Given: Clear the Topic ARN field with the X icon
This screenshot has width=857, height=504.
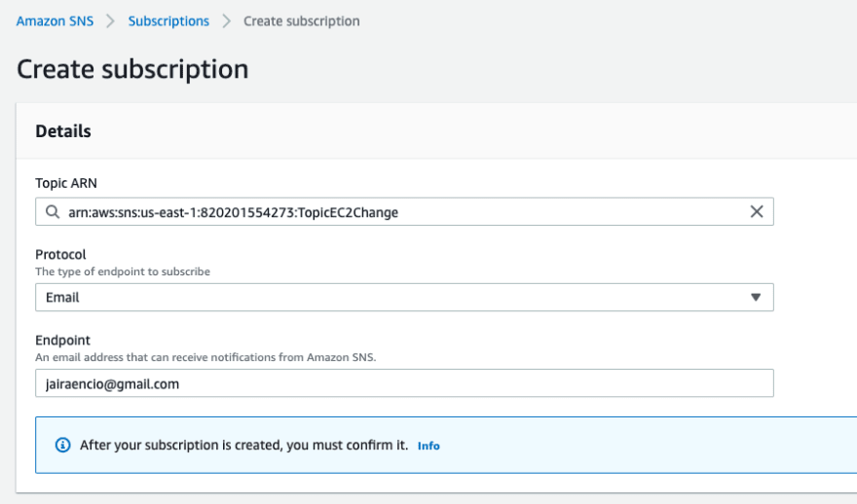Looking at the screenshot, I should pos(757,211).
